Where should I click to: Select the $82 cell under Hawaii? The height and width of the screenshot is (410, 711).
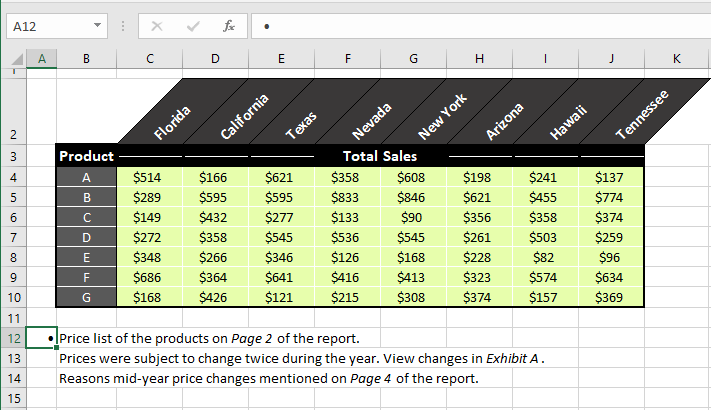pyautogui.click(x=545, y=257)
